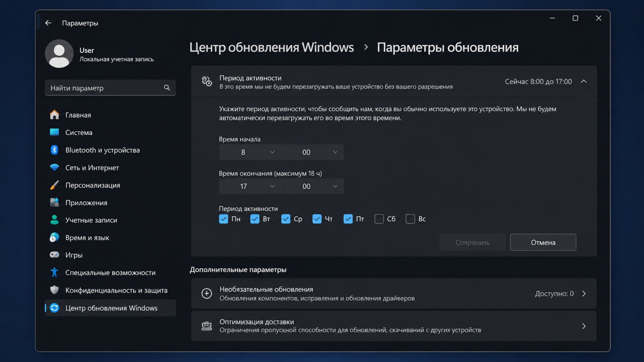Check the Сб checkbox

(x=379, y=219)
